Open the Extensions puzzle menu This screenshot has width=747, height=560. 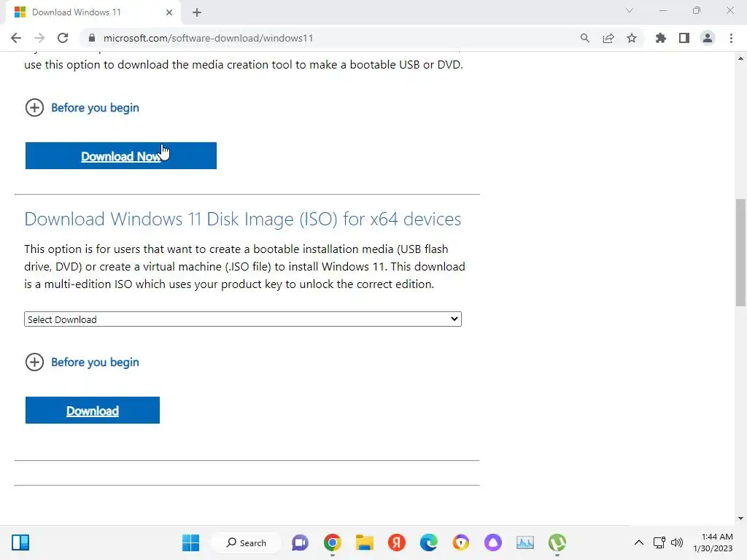click(660, 38)
